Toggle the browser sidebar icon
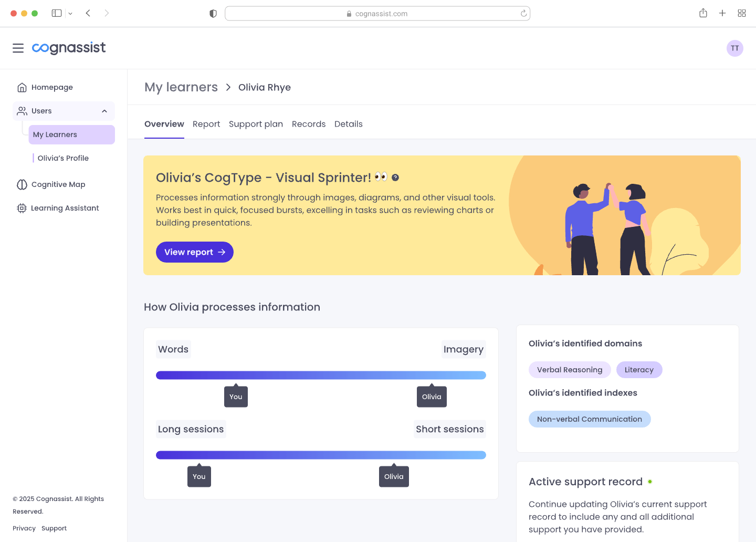The image size is (756, 542). 57,13
